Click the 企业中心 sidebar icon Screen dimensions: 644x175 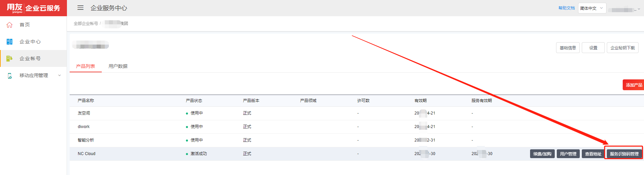coord(9,42)
